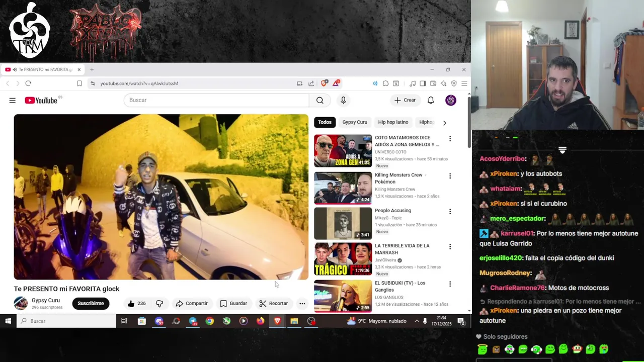Screen dimensions: 644x362
Task: Select the Todos filter chip
Action: coord(325,122)
